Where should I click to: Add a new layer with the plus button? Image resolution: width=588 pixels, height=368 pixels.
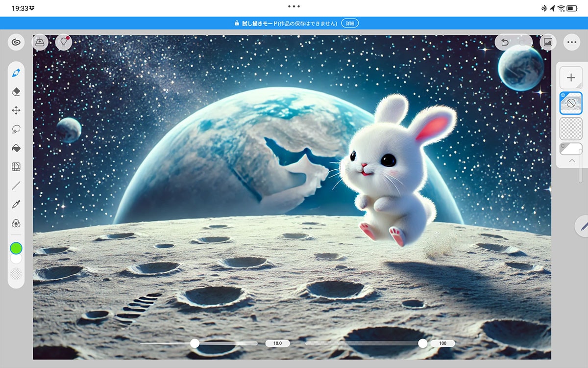570,77
